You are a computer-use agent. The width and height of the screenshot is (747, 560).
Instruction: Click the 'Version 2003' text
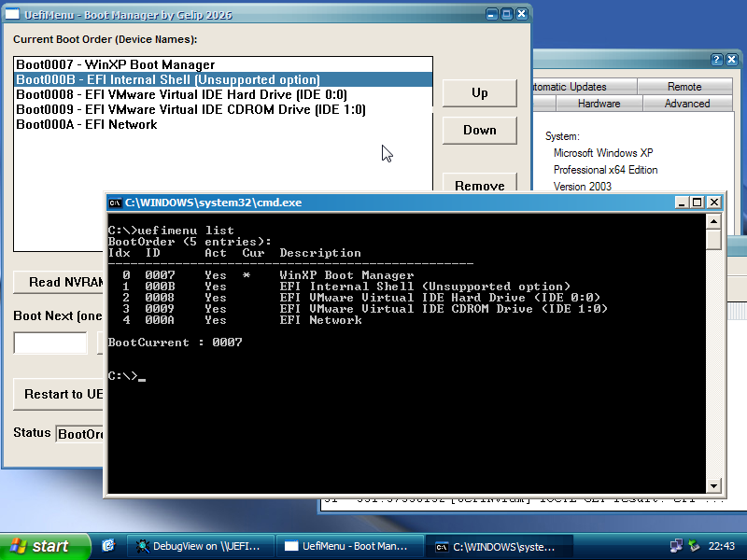click(x=582, y=186)
